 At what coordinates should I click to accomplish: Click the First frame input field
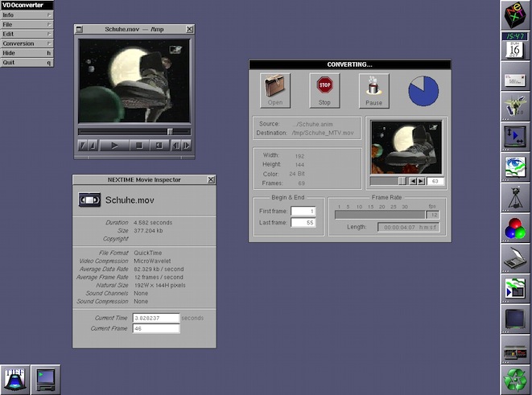tap(303, 211)
